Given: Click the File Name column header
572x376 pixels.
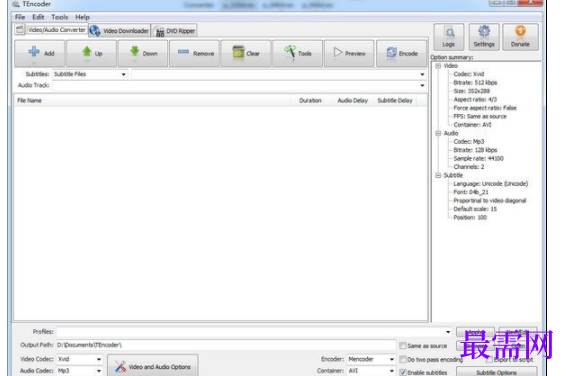Looking at the screenshot, I should point(152,101).
